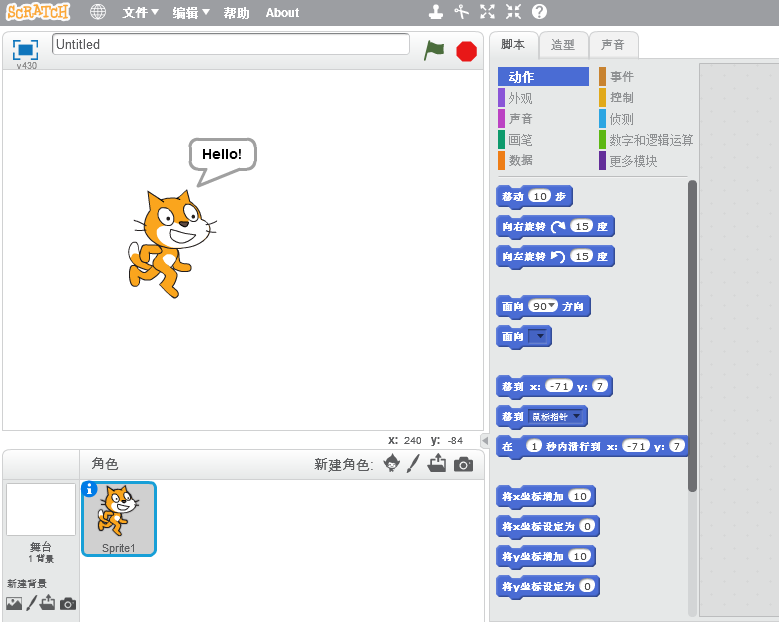Screen dimensions: 779x622
Task: Open the 编辑 menu
Action: coord(191,12)
